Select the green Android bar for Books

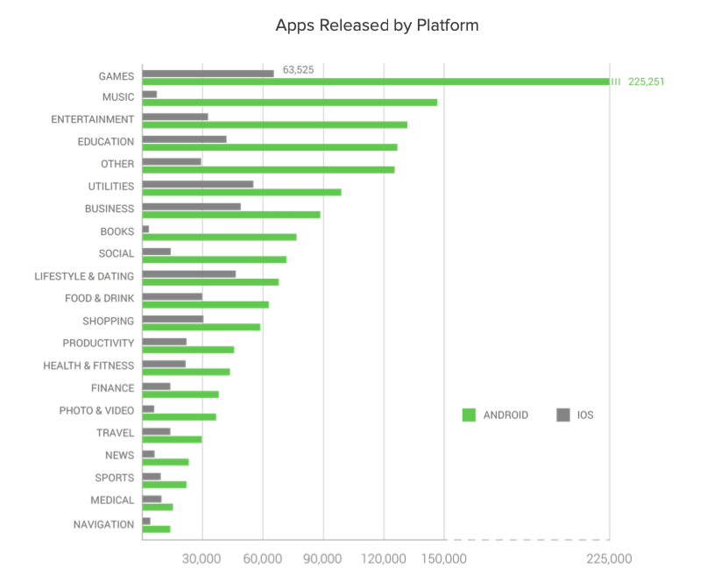[219, 237]
